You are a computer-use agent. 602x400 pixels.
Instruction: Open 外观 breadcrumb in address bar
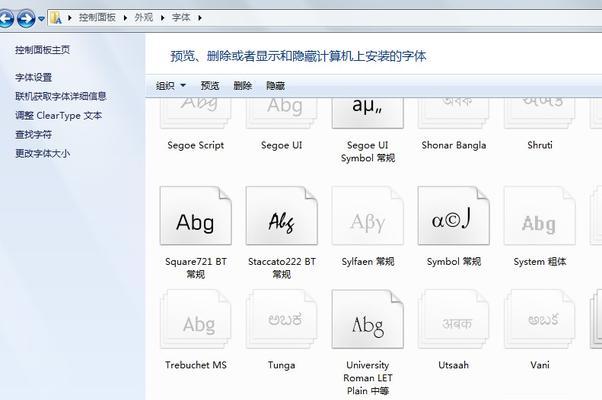click(x=144, y=18)
